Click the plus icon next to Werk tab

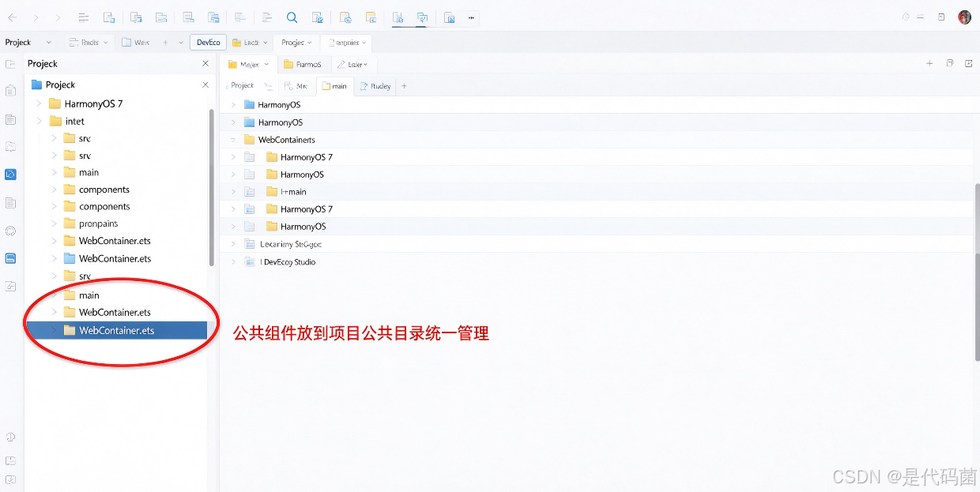pos(165,43)
